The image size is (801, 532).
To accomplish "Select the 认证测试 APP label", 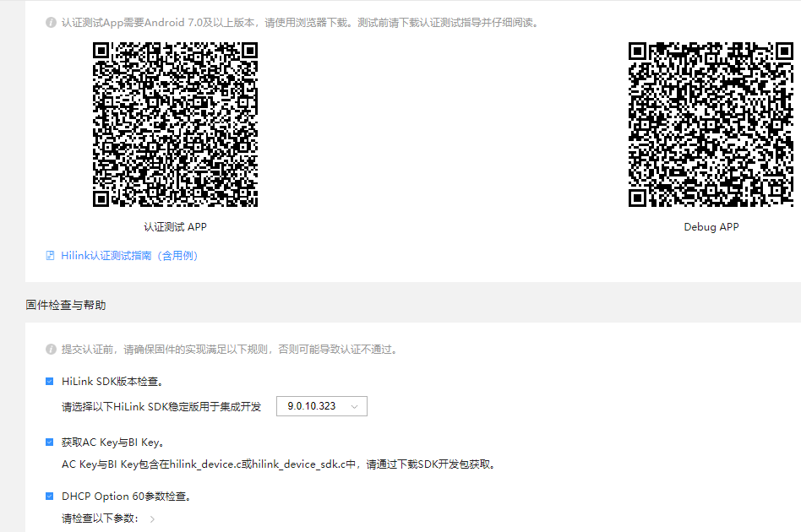I will pyautogui.click(x=175, y=226).
